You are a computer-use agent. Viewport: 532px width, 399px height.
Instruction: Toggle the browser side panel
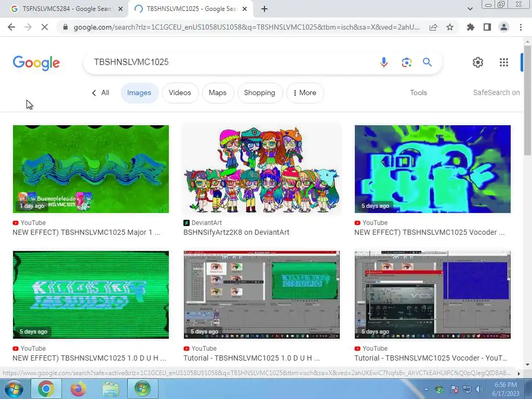click(487, 27)
